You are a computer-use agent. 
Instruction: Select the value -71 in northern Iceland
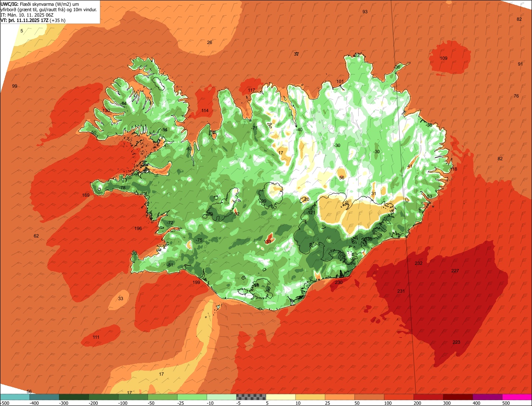tap(254, 128)
